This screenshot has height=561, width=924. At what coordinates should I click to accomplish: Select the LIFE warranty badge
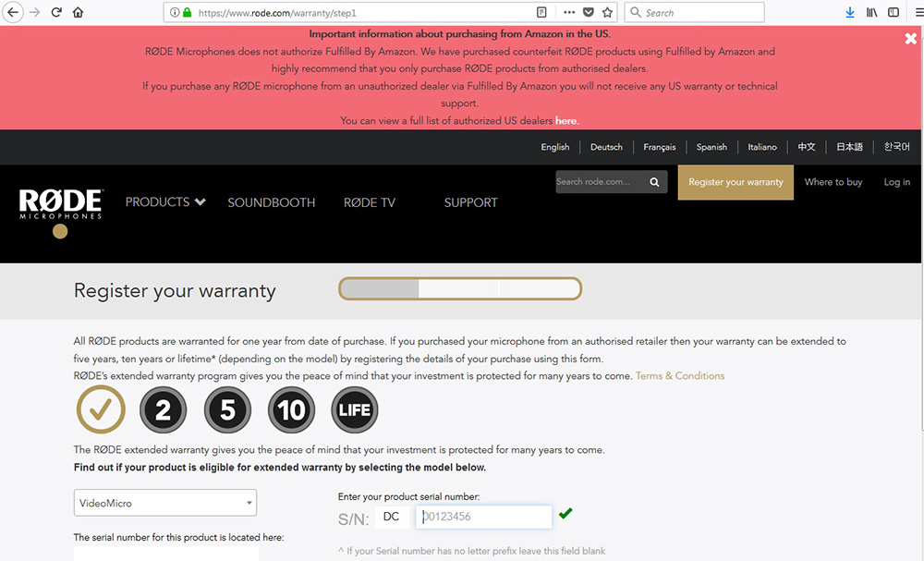354,409
